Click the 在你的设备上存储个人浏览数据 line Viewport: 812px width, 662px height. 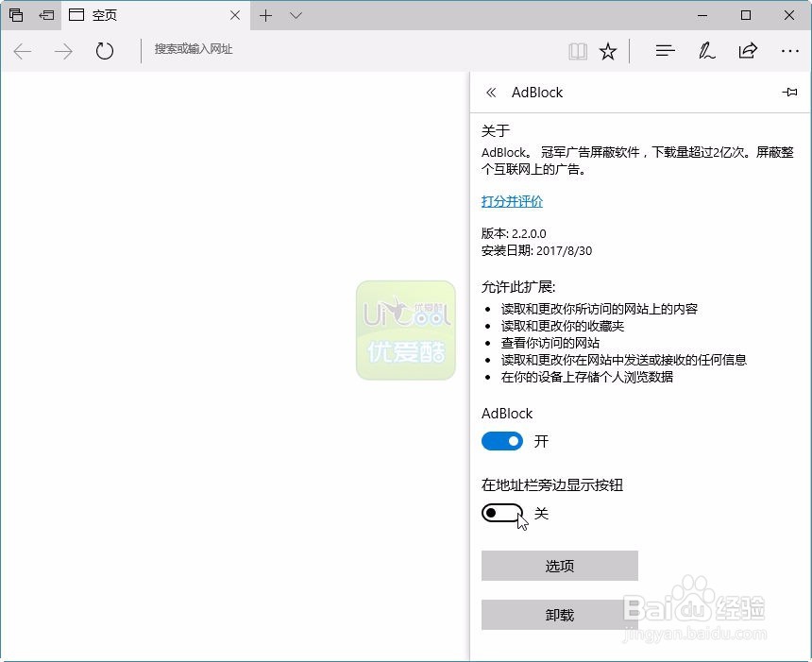[x=587, y=377]
